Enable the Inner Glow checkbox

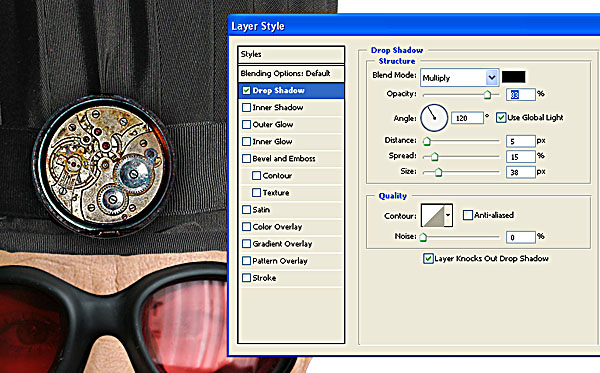pyautogui.click(x=246, y=142)
